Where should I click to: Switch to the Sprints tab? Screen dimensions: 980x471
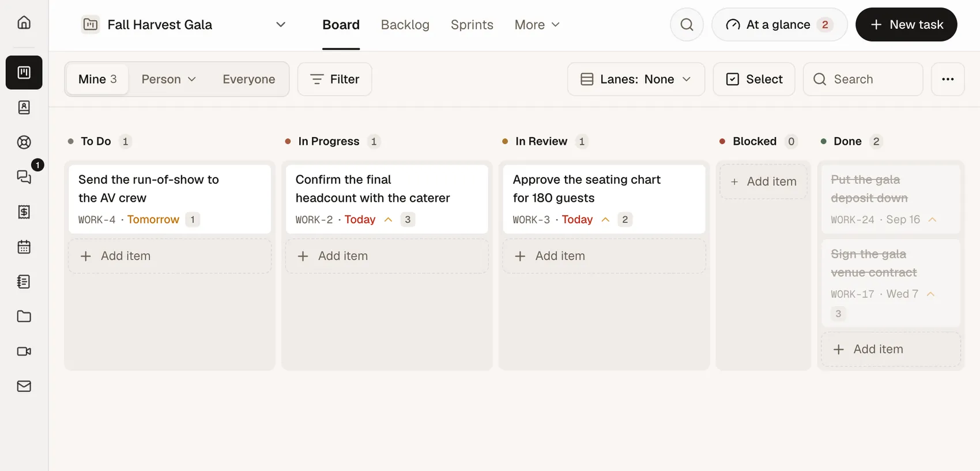click(472, 24)
